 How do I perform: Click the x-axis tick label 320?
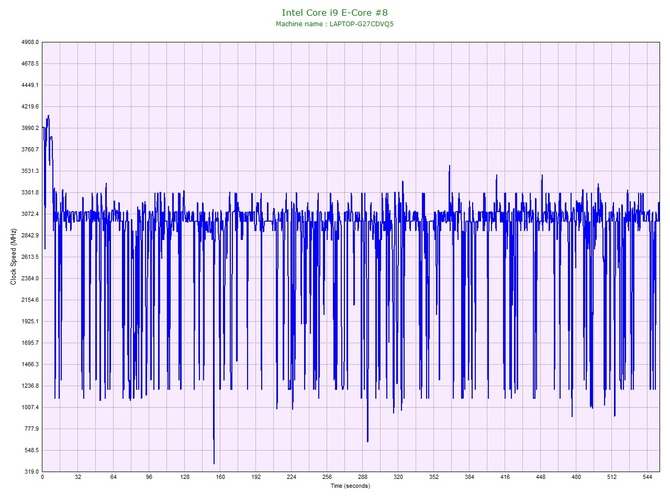point(398,477)
